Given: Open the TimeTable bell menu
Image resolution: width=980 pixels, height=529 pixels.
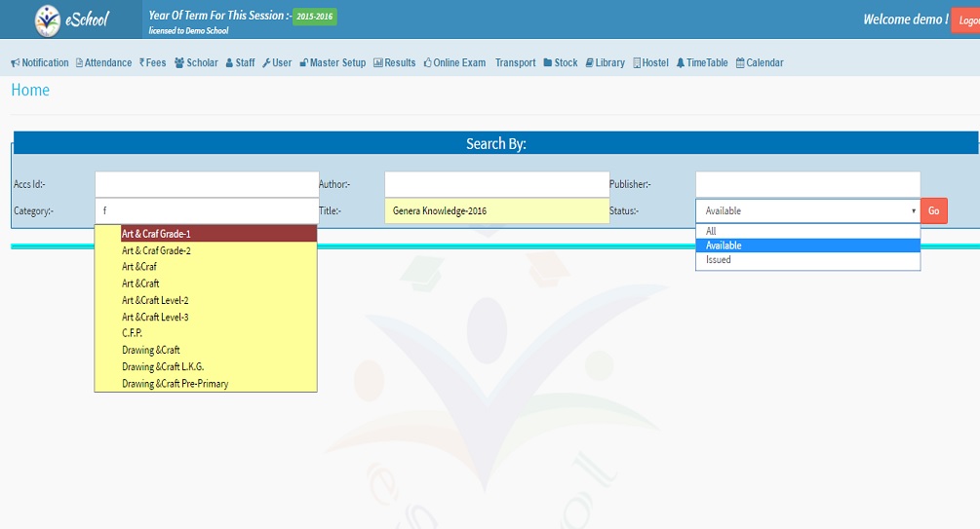Looking at the screenshot, I should tap(701, 63).
